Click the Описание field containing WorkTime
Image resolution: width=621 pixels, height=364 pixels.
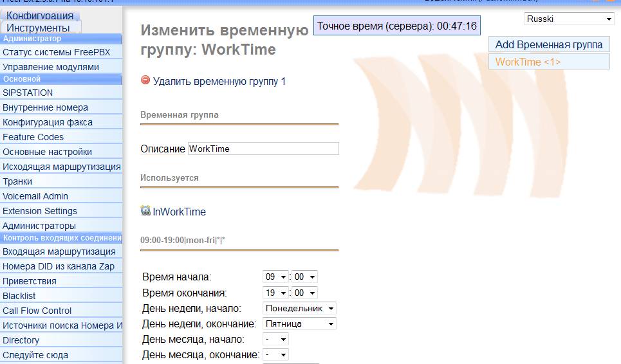[263, 149]
